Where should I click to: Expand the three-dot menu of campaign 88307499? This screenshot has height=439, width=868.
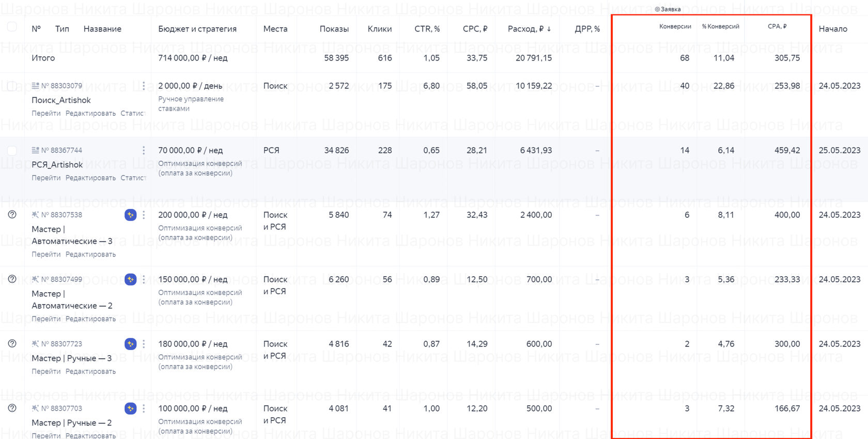144,279
